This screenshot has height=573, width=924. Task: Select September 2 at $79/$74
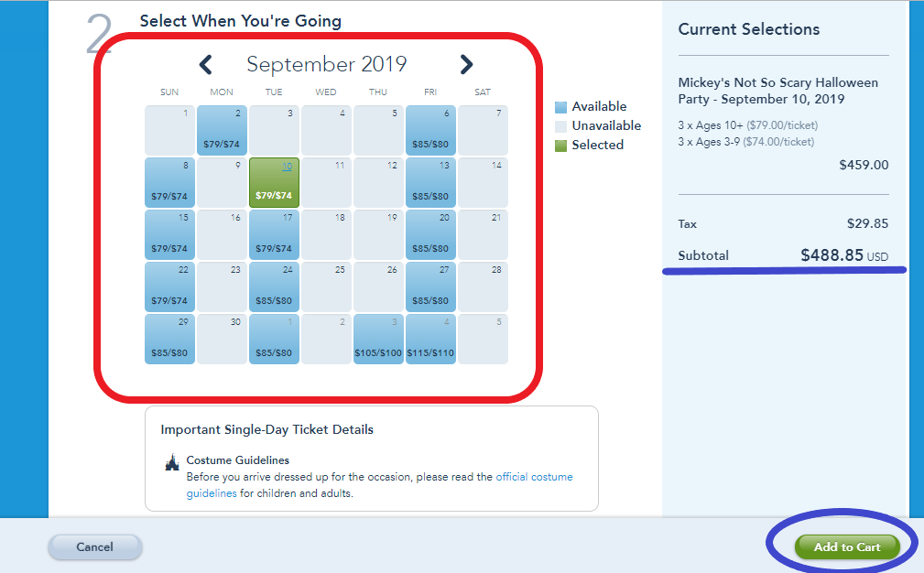pyautogui.click(x=222, y=130)
